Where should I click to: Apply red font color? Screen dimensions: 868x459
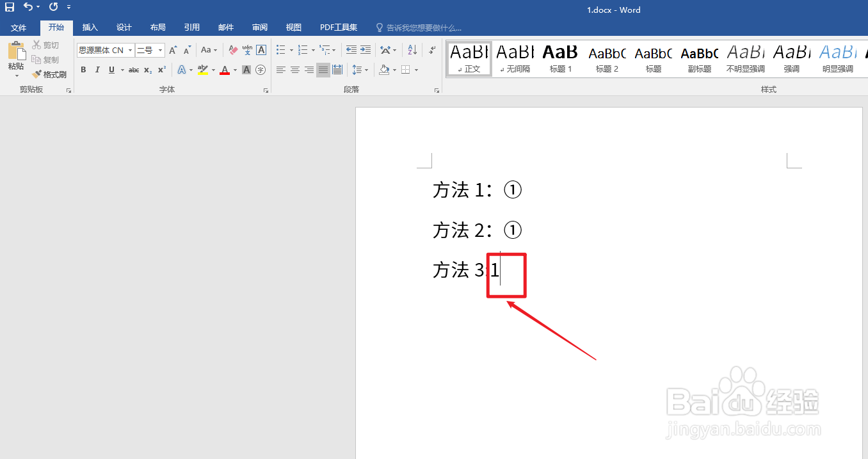[x=225, y=70]
